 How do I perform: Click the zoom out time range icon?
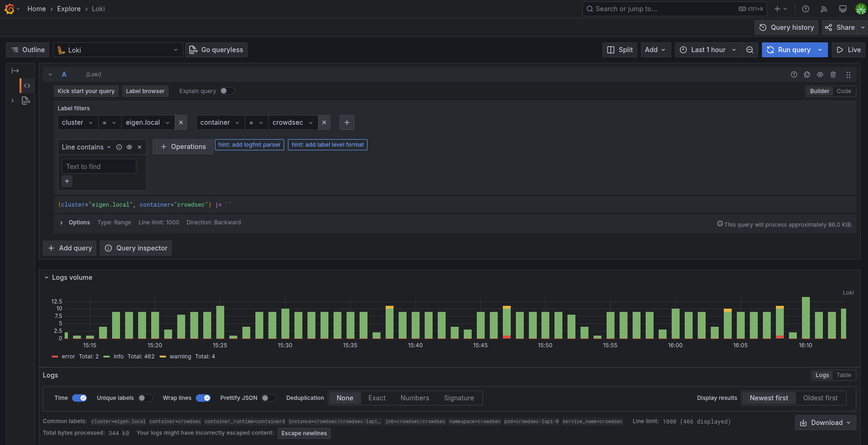pyautogui.click(x=750, y=50)
